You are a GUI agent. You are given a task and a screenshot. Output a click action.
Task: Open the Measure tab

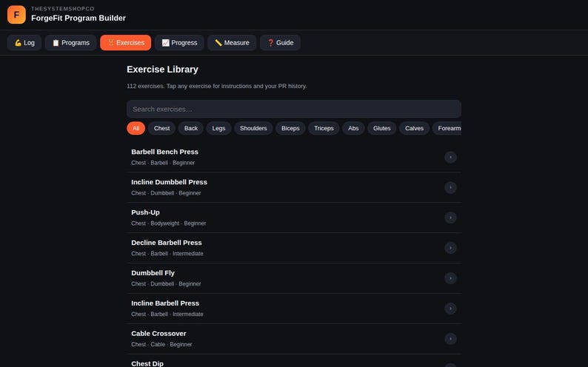[x=232, y=43]
